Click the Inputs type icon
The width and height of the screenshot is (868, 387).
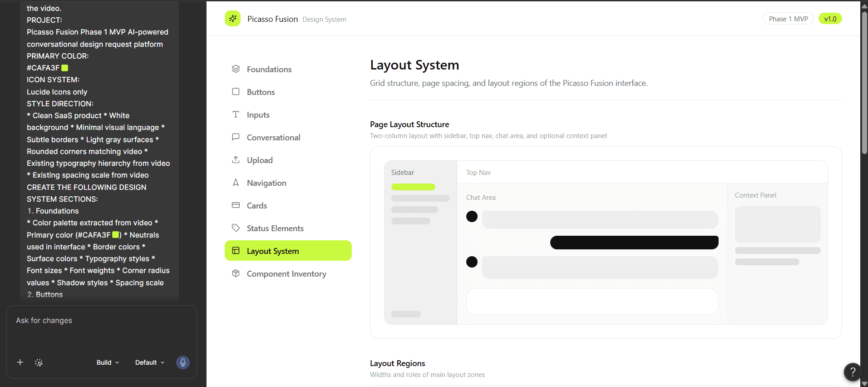236,114
